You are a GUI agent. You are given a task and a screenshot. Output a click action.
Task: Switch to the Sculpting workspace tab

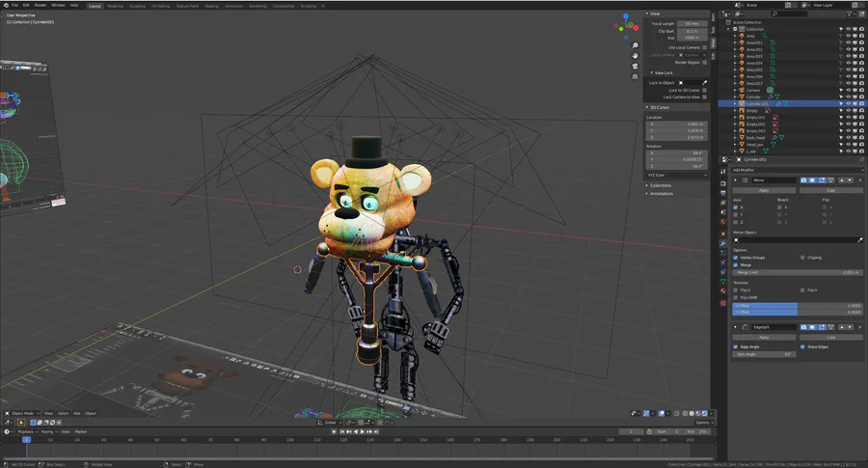(x=137, y=6)
